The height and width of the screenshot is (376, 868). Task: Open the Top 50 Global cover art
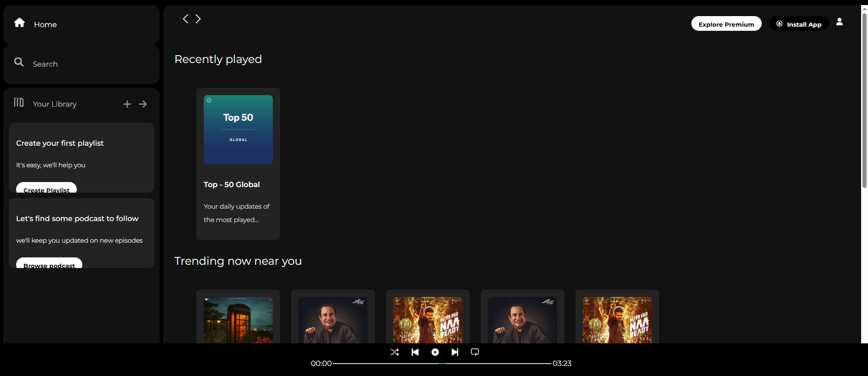tap(238, 130)
